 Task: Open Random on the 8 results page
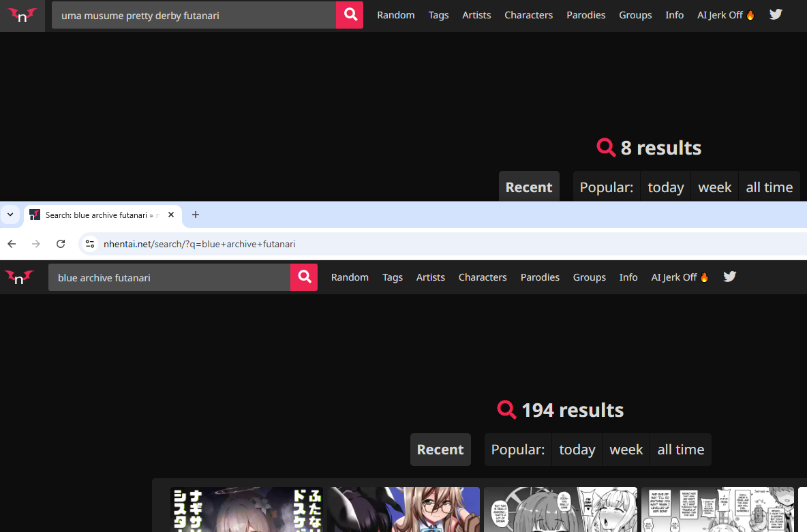[x=396, y=16]
